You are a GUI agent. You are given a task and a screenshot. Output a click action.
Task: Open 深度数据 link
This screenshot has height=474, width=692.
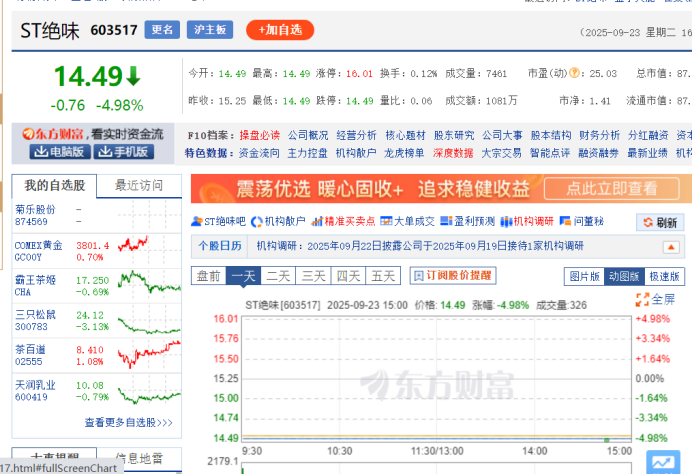[x=453, y=153]
